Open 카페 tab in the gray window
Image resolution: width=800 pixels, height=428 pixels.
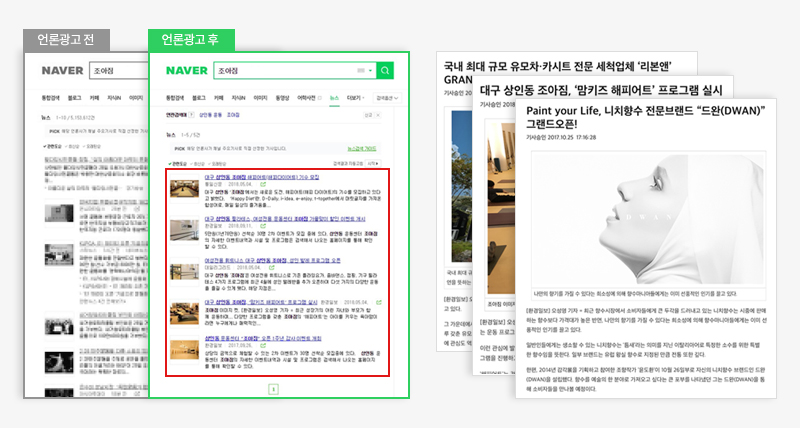(94, 98)
